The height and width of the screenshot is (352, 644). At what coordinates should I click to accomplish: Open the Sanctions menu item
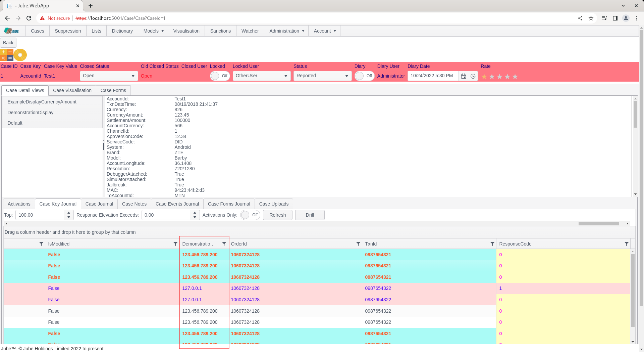point(220,31)
